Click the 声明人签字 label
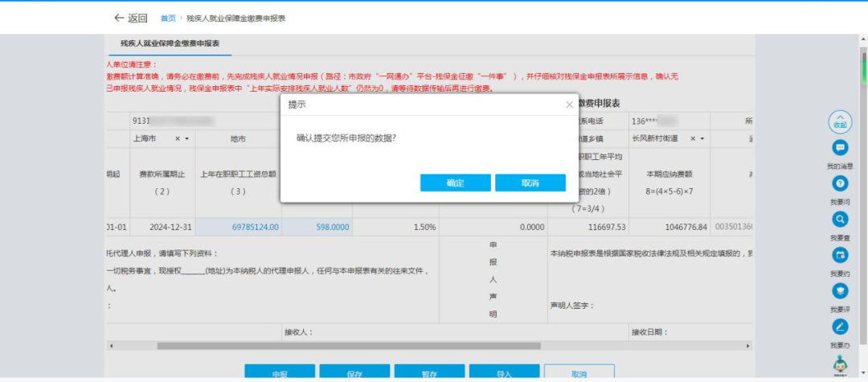The height and width of the screenshot is (382, 868). pos(572,306)
